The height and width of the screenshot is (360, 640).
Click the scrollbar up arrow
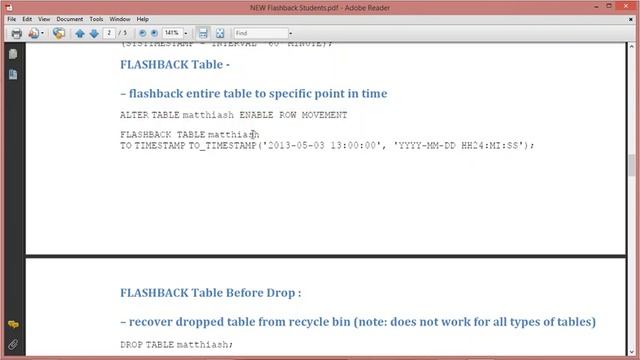pyautogui.click(x=632, y=46)
